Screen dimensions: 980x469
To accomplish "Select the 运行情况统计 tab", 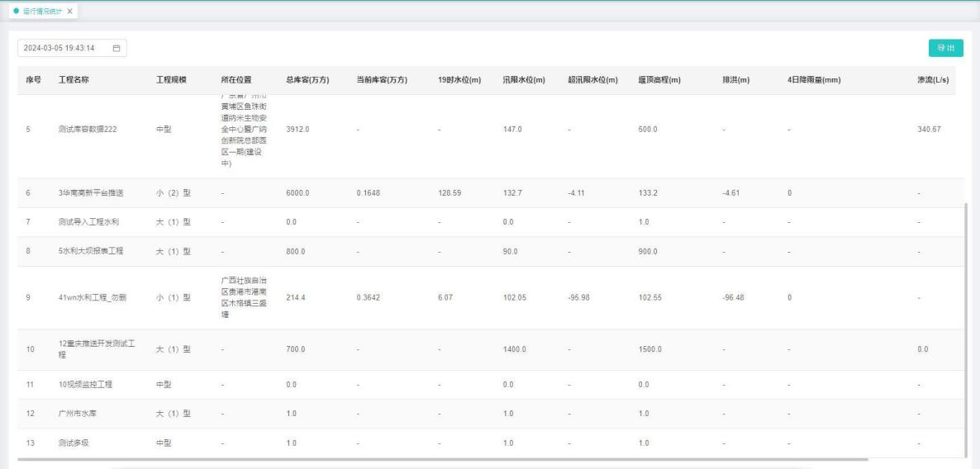I will 40,10.
